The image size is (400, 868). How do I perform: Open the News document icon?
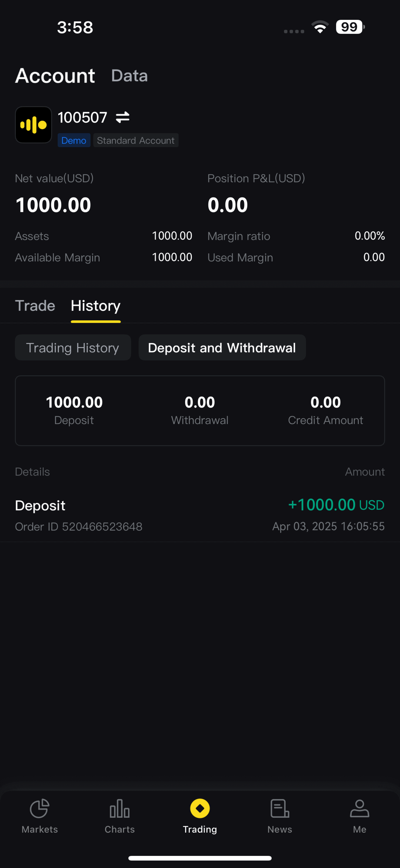(280, 808)
